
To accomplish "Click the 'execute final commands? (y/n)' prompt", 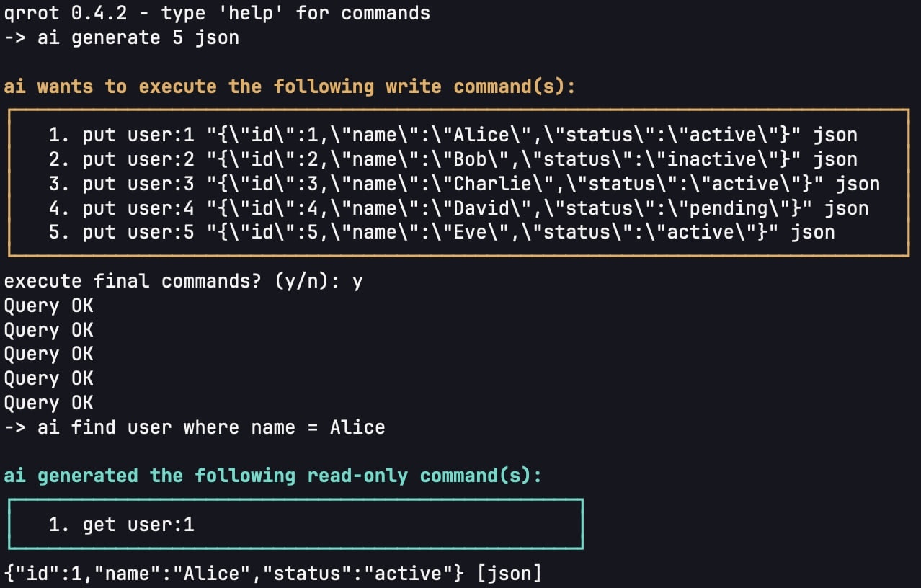I will [x=183, y=281].
